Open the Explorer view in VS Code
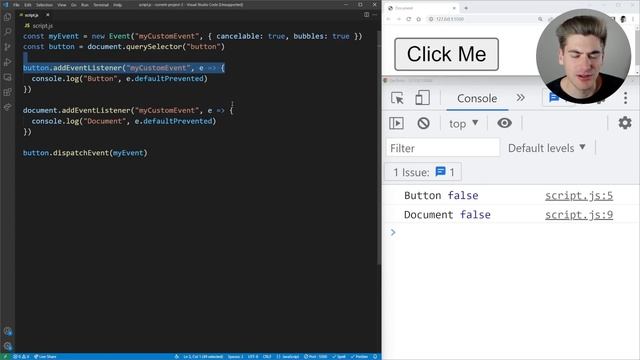The width and height of the screenshot is (640, 360). (7, 17)
